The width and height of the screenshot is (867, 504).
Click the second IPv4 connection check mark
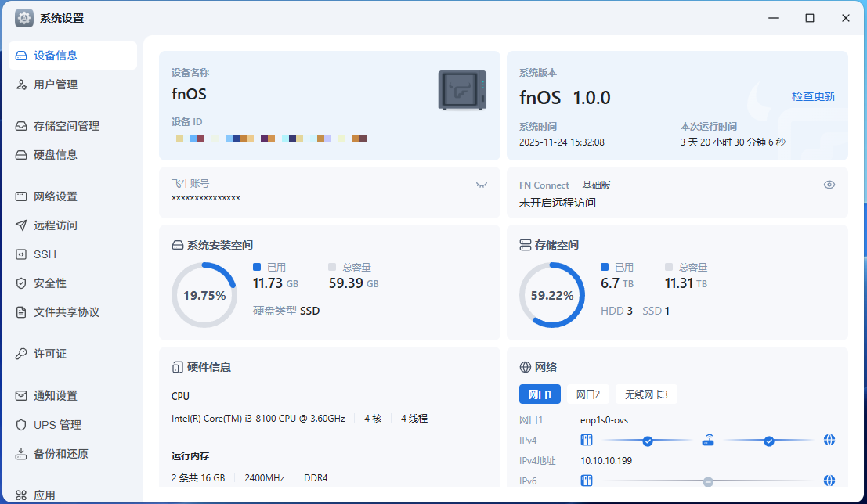768,441
